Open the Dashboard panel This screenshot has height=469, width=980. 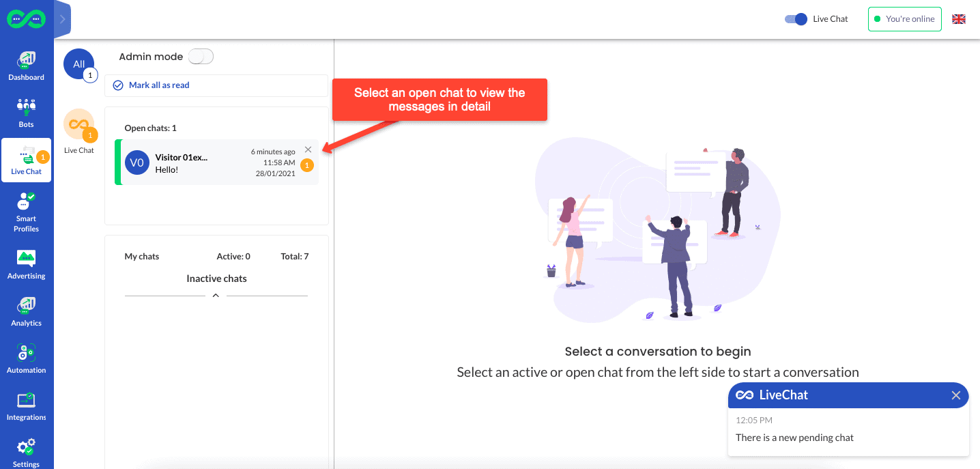[26, 65]
